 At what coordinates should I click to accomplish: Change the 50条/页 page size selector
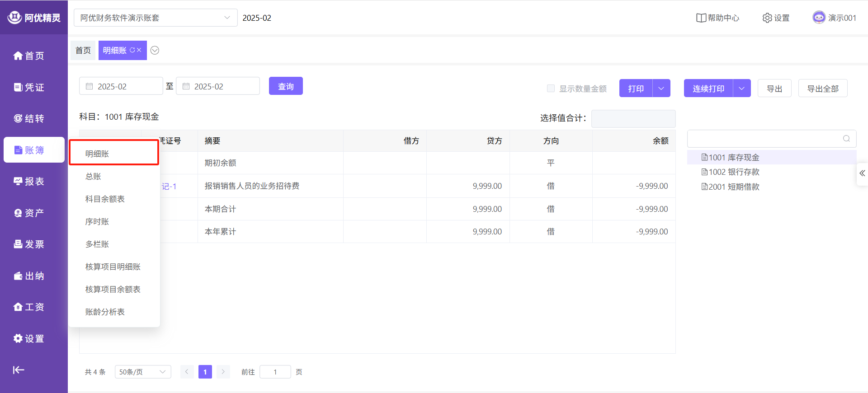click(x=143, y=372)
